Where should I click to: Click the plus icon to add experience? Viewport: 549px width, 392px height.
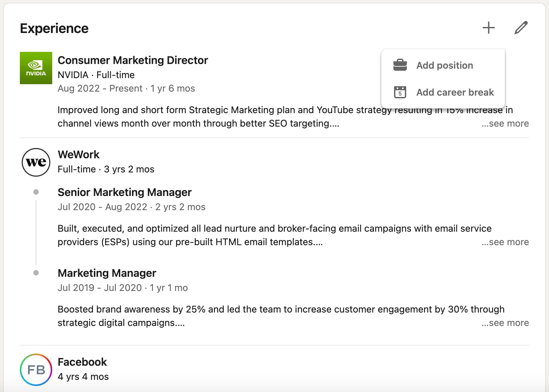[x=488, y=28]
